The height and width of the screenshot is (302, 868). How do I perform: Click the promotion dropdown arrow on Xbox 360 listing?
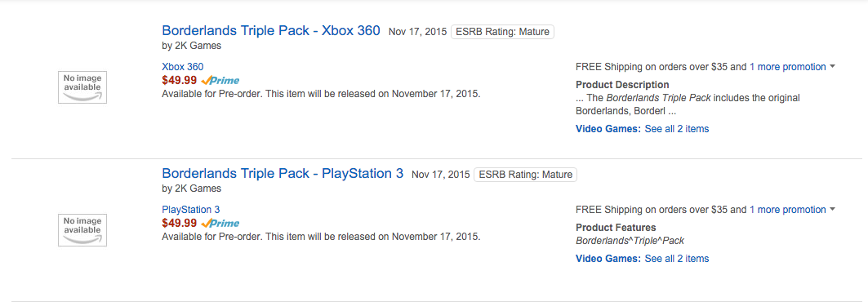click(x=831, y=67)
